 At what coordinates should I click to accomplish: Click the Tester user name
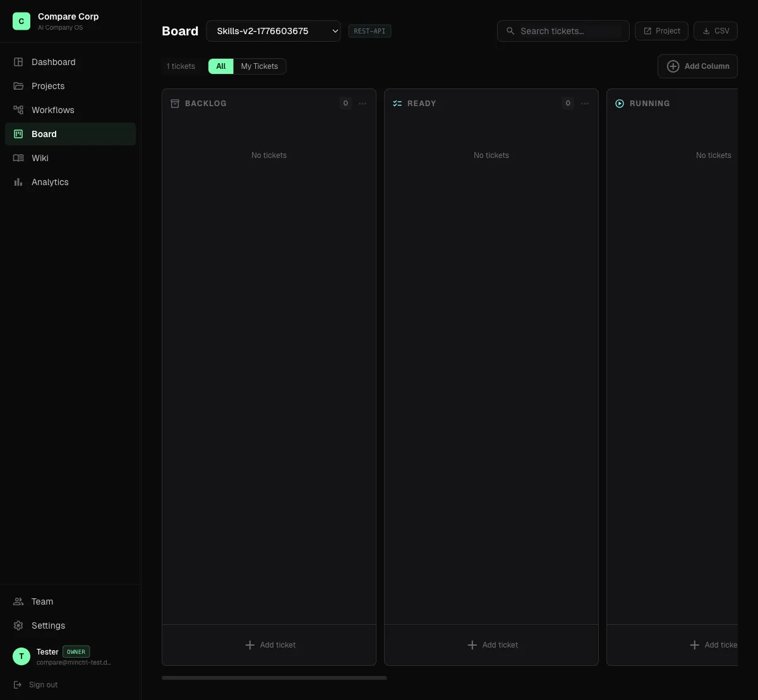pyautogui.click(x=47, y=651)
